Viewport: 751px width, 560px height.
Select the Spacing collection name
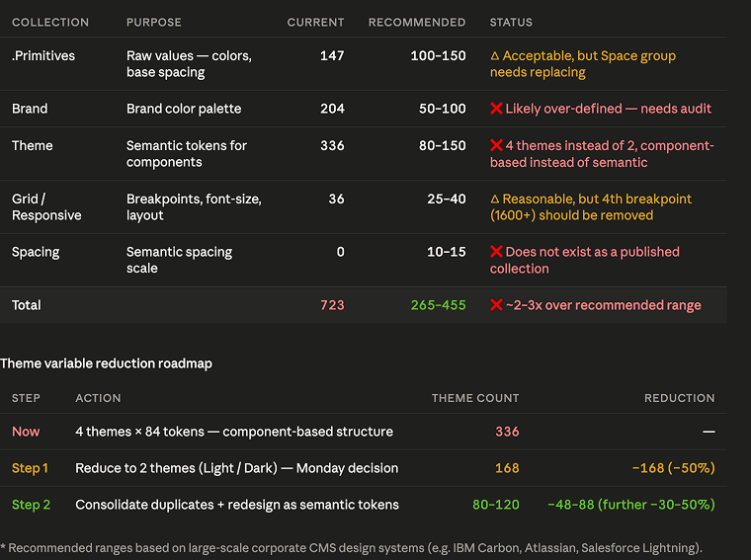point(36,252)
